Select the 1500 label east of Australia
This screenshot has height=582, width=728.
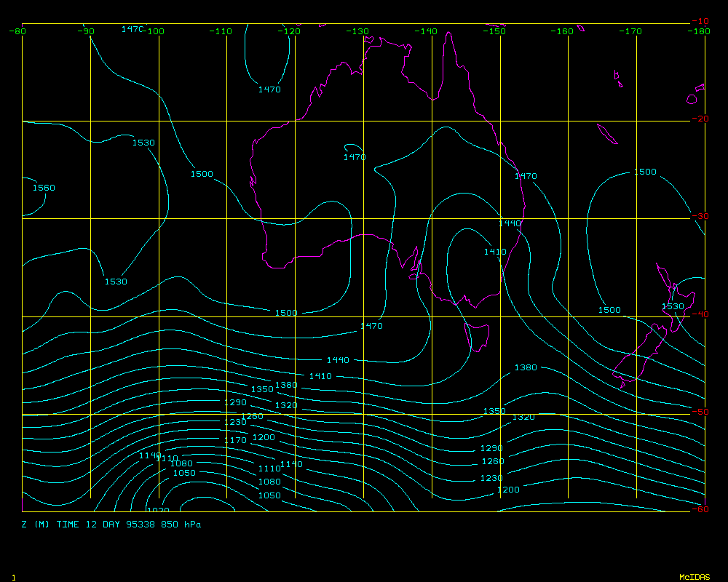point(645,172)
